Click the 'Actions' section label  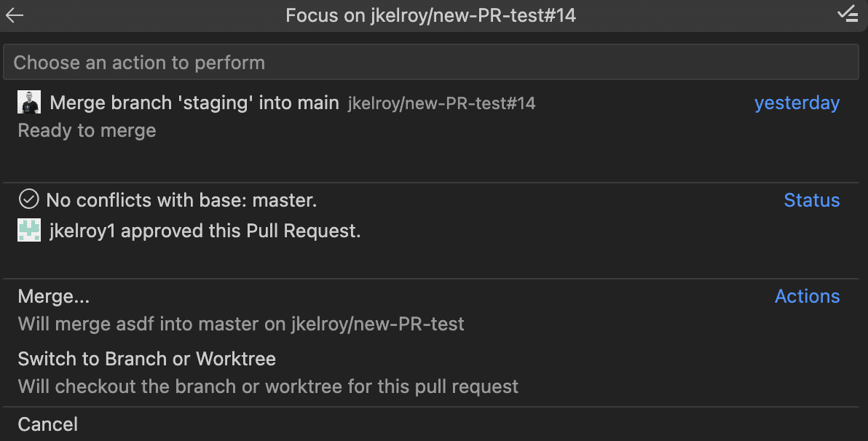pyautogui.click(x=807, y=296)
